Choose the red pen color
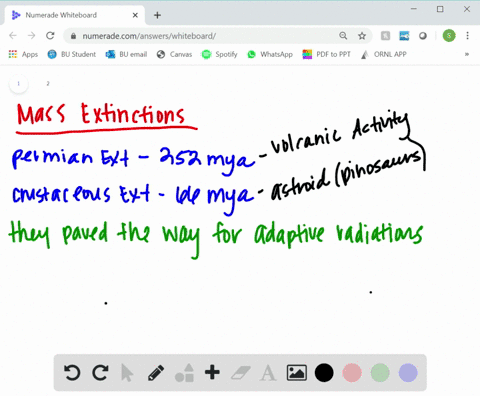480x396 pixels. click(352, 373)
